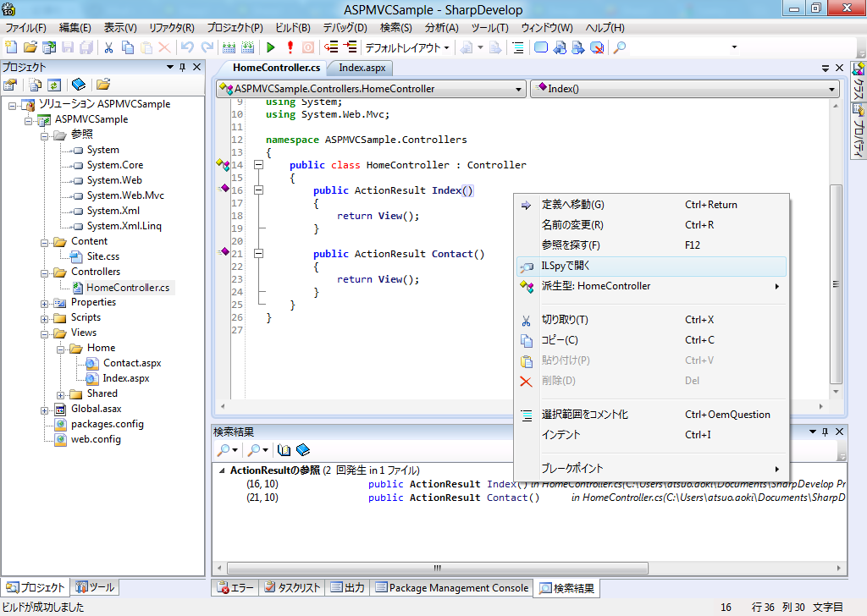Click the refresh icon in project panel toolbar
This screenshot has height=616, width=867.
(x=53, y=85)
